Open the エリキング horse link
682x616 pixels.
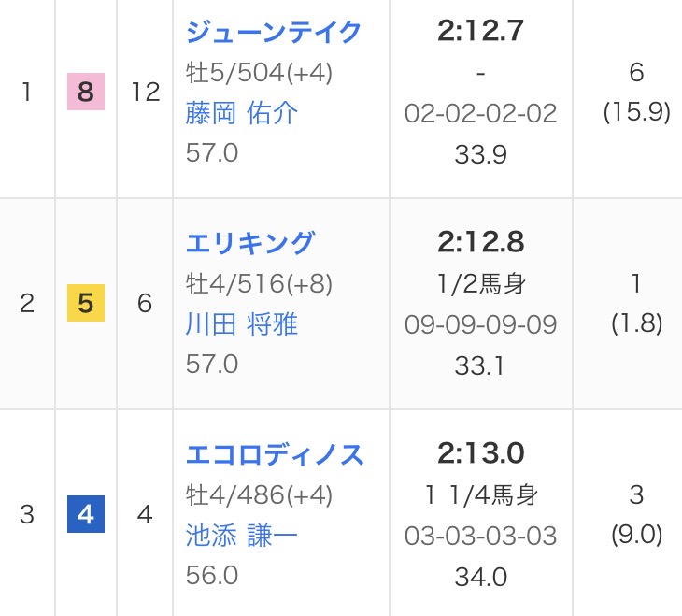click(250, 243)
